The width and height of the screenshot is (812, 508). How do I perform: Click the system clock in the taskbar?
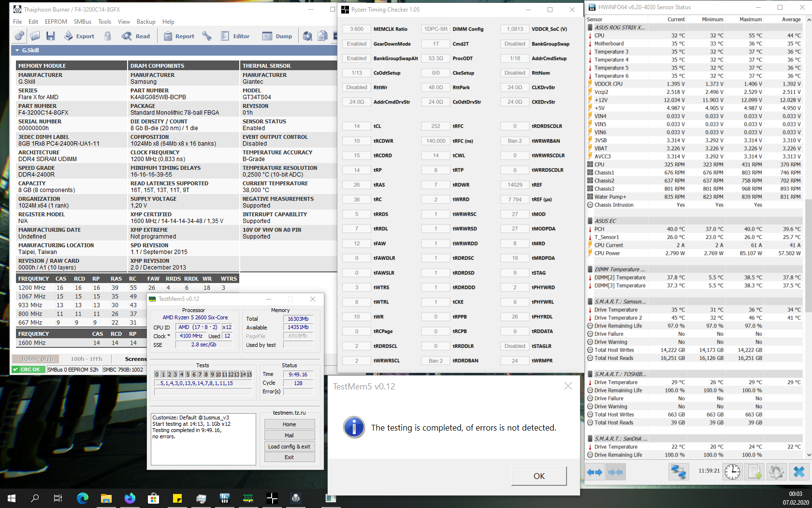(x=796, y=498)
